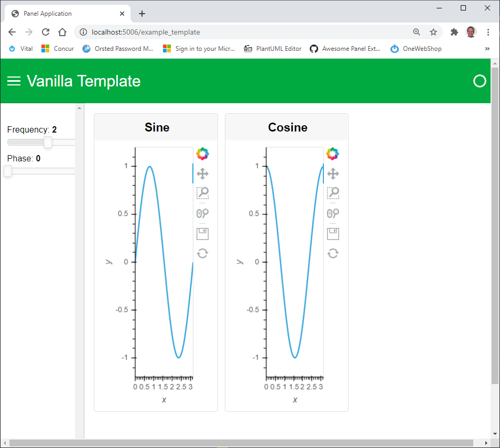Reset the Cosine plot view
Viewport: 500px width, 448px height.
point(333,253)
